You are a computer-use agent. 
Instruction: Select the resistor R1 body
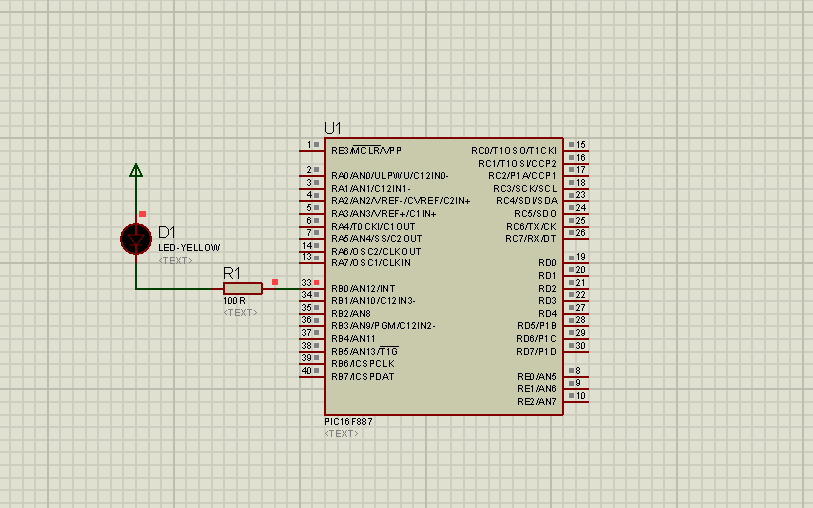click(243, 289)
